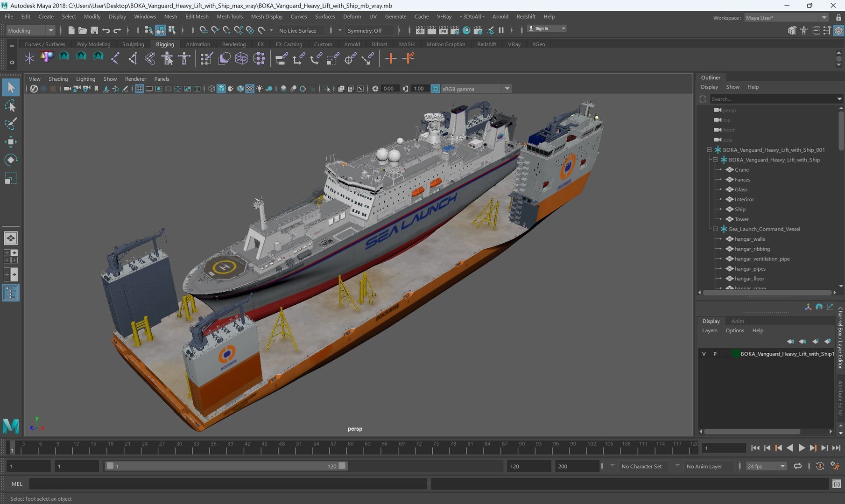Click the MEL command input field
This screenshot has width=845, height=504.
point(228,484)
